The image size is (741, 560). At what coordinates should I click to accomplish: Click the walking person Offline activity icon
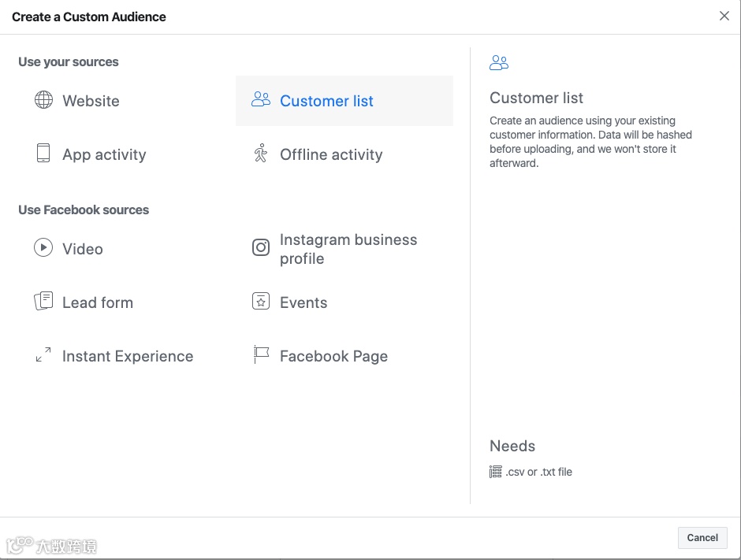[x=260, y=153]
